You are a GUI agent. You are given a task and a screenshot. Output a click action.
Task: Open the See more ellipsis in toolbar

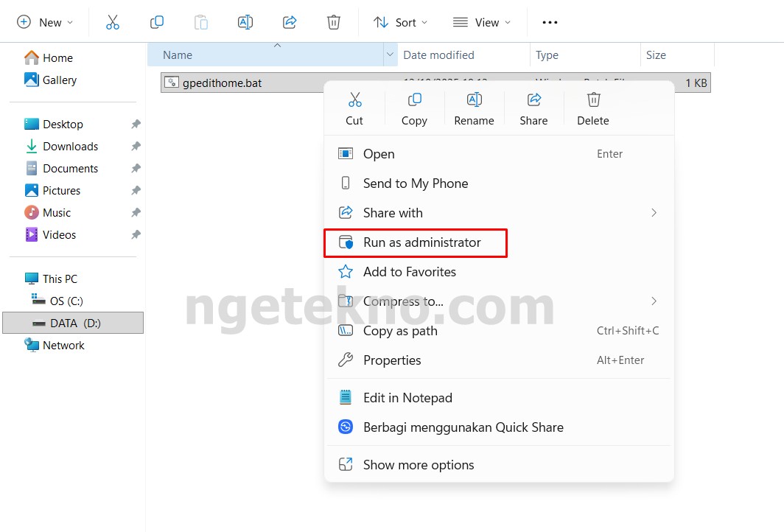coord(550,22)
